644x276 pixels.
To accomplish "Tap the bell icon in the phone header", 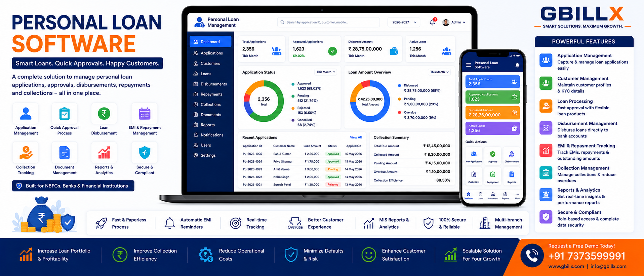I will click(x=517, y=65).
